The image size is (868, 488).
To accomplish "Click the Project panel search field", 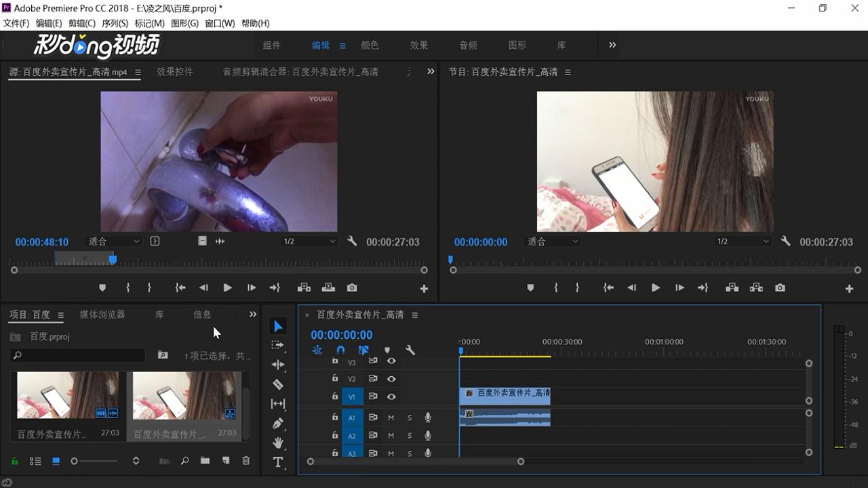I will [x=77, y=355].
